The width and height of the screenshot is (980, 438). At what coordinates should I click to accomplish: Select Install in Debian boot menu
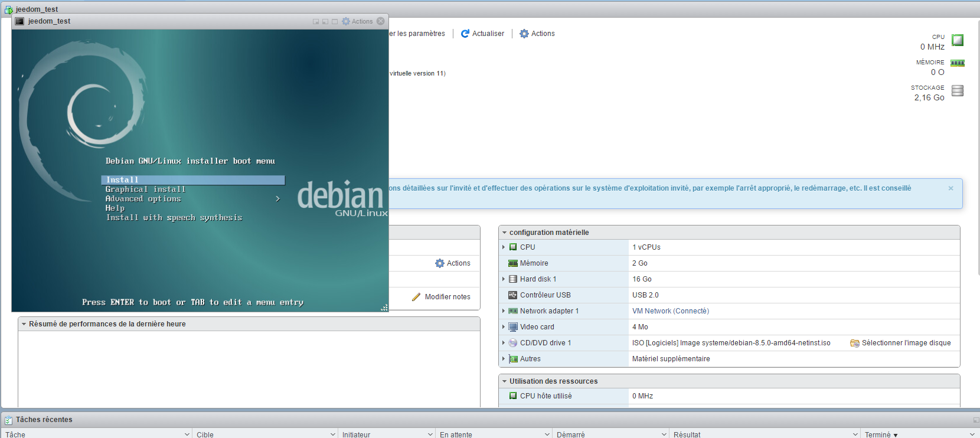click(x=193, y=180)
